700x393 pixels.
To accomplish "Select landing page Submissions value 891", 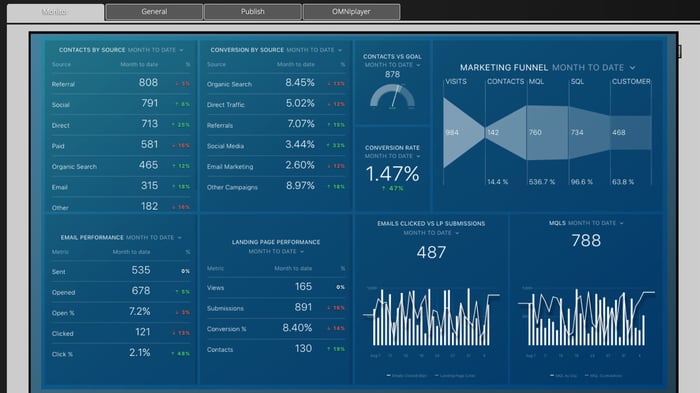I will pyautogui.click(x=304, y=307).
